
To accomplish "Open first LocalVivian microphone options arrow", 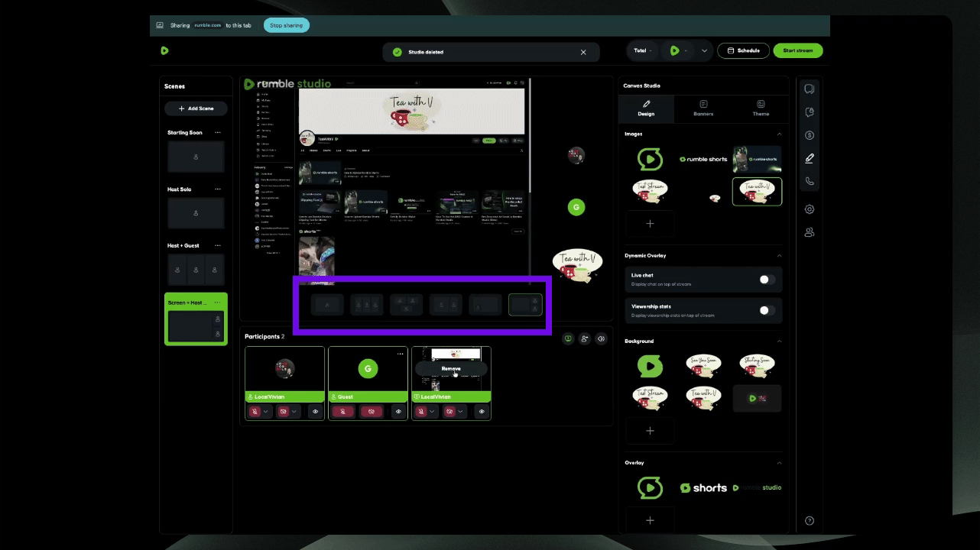I will coord(266,411).
